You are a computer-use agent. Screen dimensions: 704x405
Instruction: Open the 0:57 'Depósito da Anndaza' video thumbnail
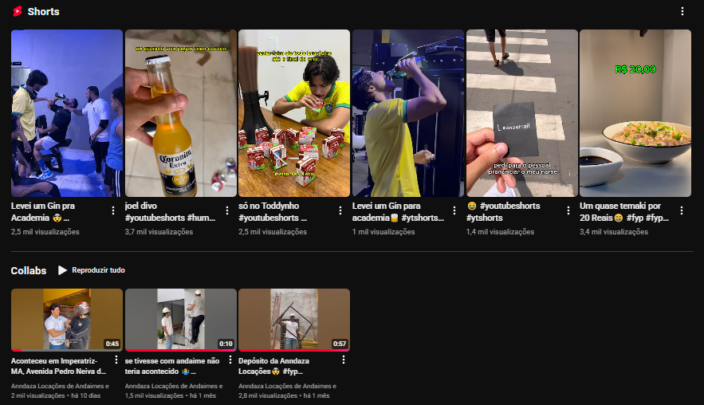tap(294, 320)
